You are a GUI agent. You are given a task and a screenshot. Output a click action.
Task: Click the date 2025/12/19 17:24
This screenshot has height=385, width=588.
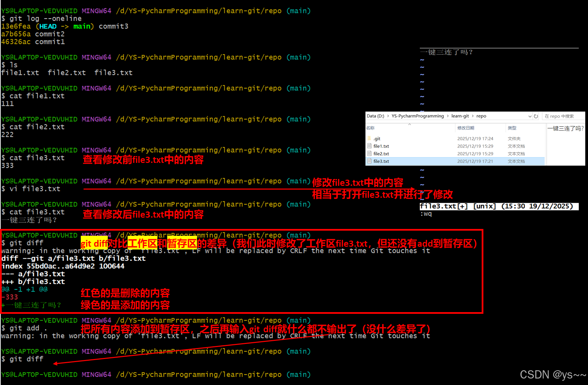point(475,139)
